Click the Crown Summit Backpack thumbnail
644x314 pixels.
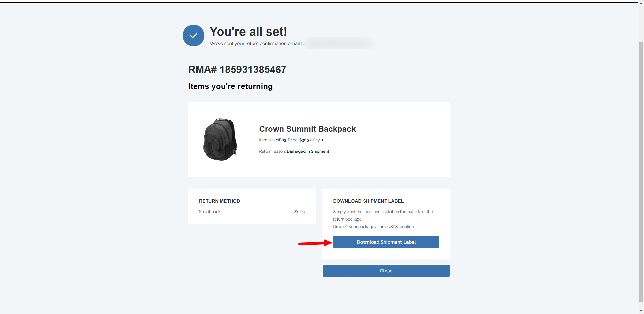point(220,139)
